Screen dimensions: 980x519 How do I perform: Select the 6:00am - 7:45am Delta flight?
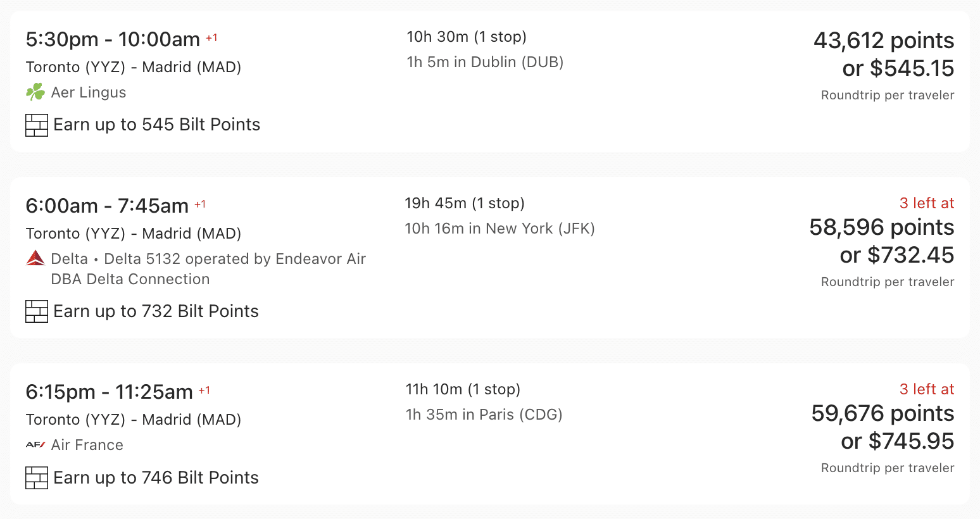point(107,206)
